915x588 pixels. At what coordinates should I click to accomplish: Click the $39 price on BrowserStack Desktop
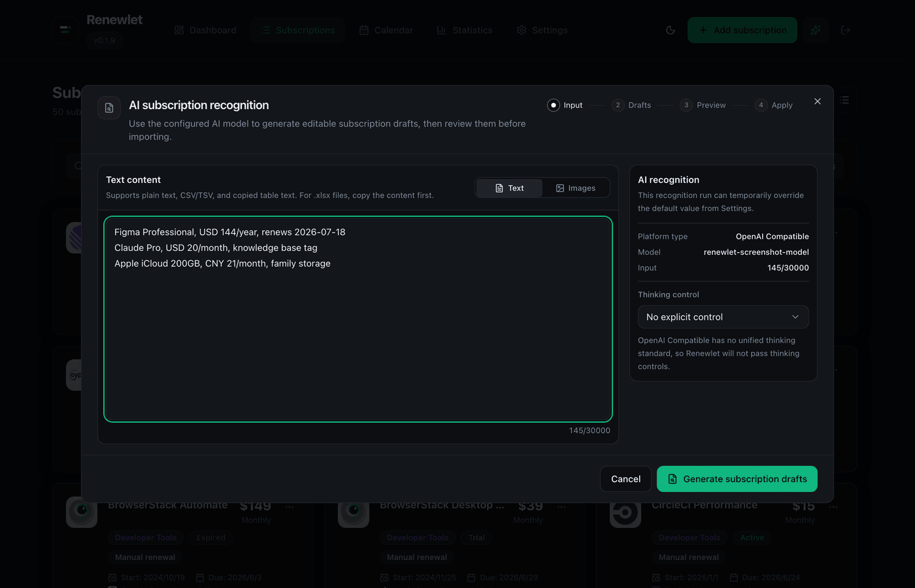531,506
